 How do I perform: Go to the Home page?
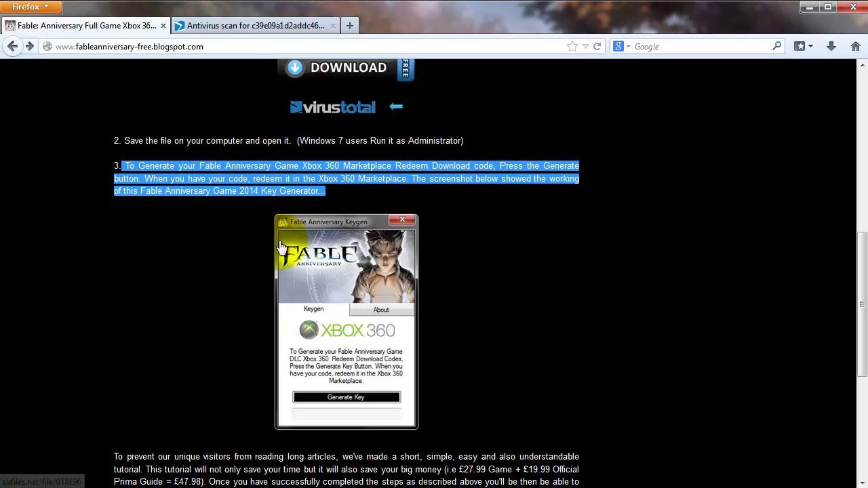pos(855,47)
